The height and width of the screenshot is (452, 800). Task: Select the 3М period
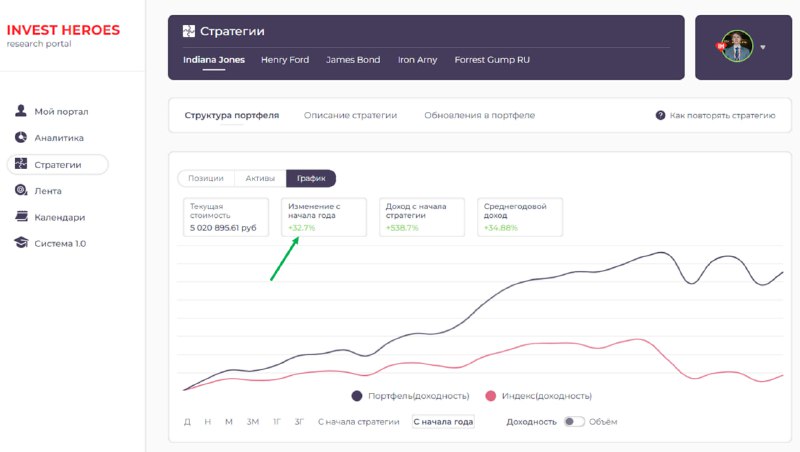(x=253, y=422)
